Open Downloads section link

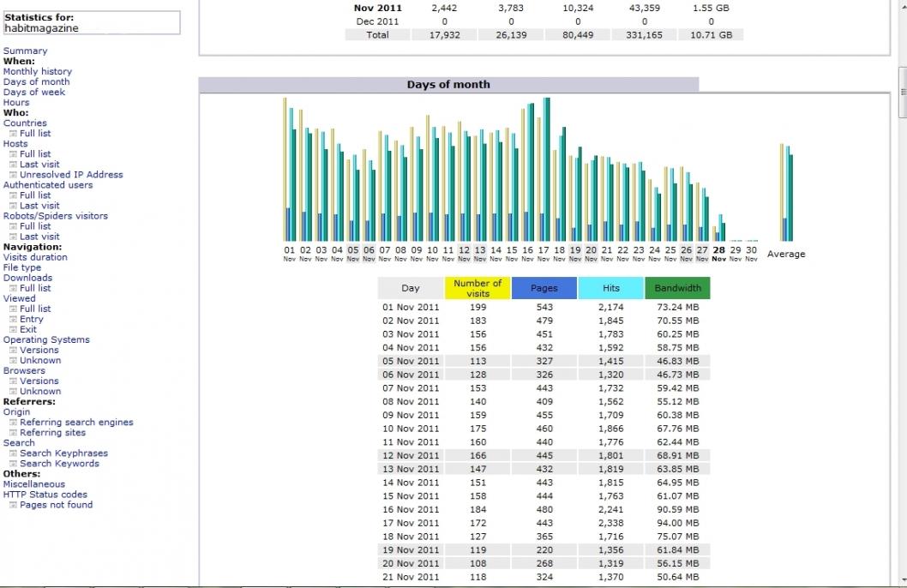pos(27,278)
